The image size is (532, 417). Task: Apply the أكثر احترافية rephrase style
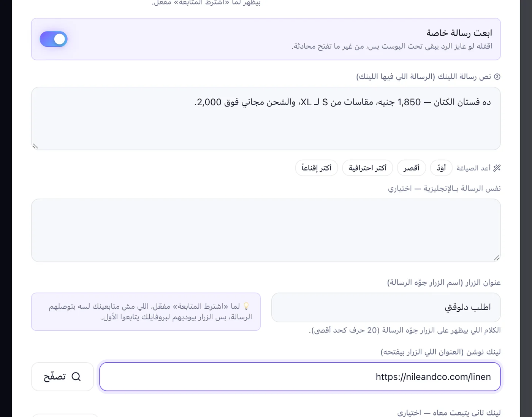pyautogui.click(x=367, y=168)
